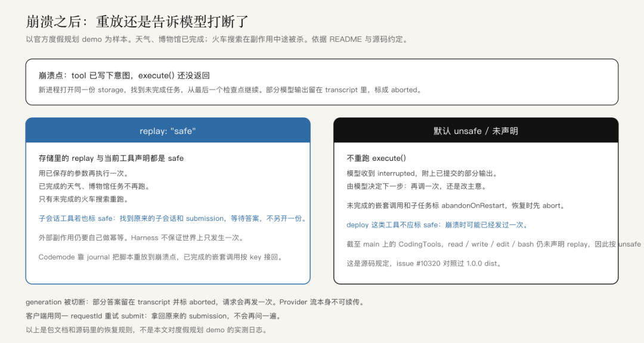Viewport: 644px width, 343px height.
Task: Click the line starting Codemode 靠 journal
Action: coord(160,257)
